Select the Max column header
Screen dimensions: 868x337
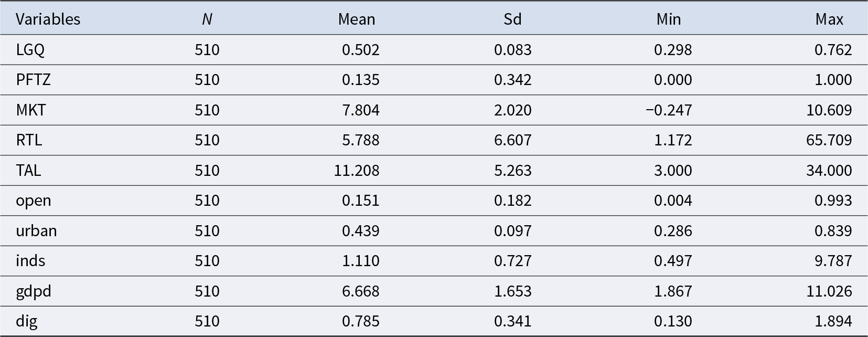point(829,19)
